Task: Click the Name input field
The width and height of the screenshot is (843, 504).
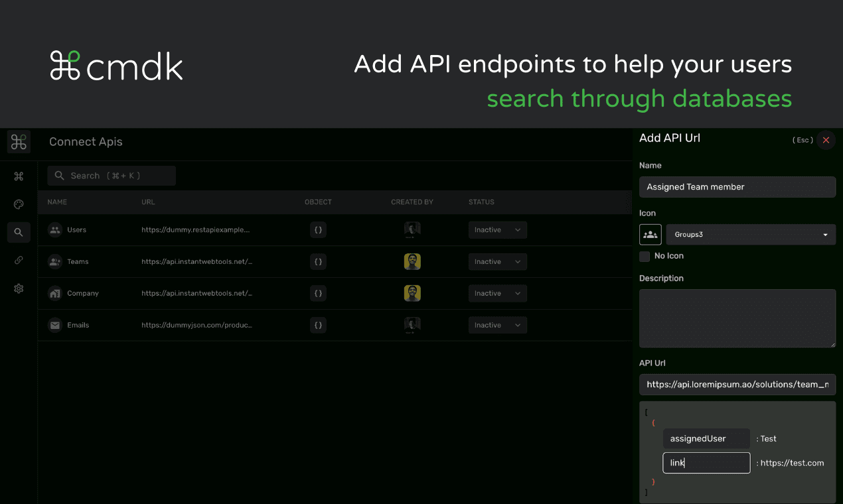Action: [x=737, y=187]
